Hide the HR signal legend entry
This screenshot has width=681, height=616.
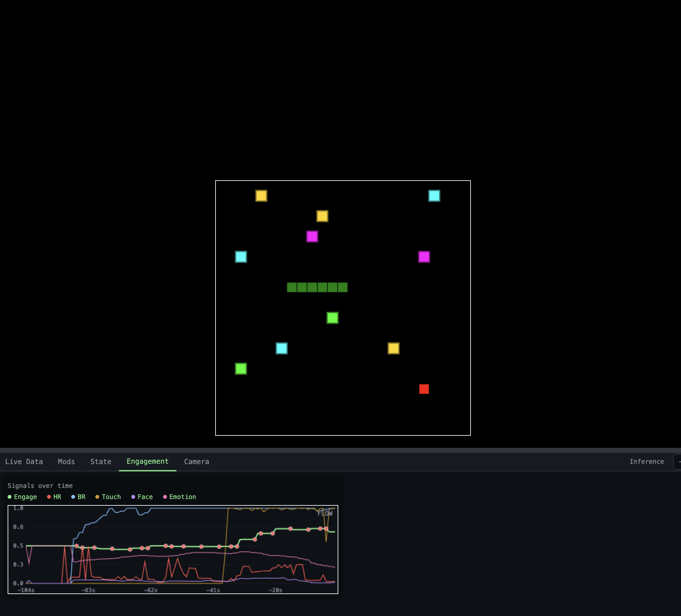pos(54,497)
